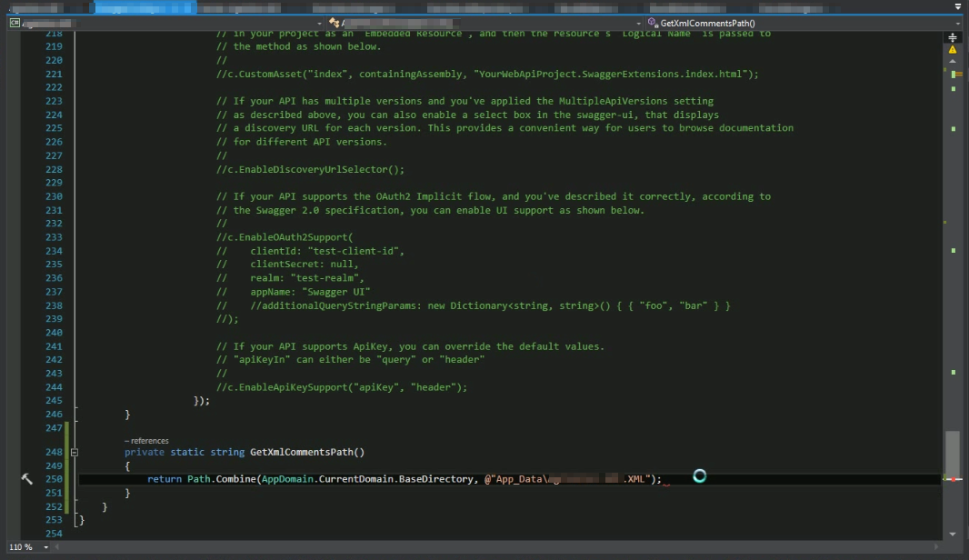Click the screwdriver quick actions icon
Viewport: 969px width, 560px height.
click(26, 479)
